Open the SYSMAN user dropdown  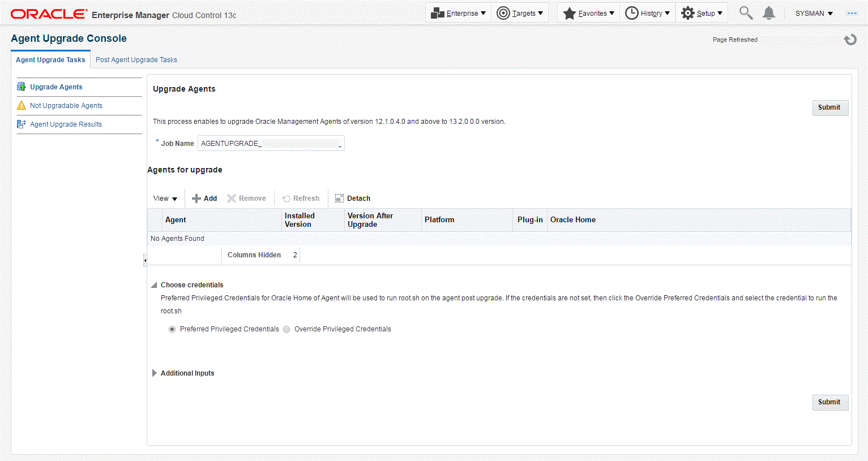814,13
